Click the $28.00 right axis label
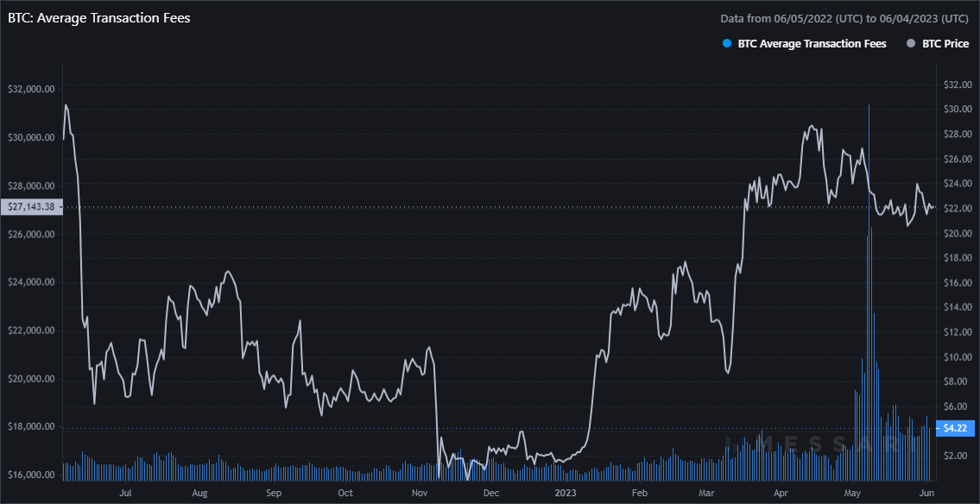Screen dimensions: 980x504 (x=958, y=135)
